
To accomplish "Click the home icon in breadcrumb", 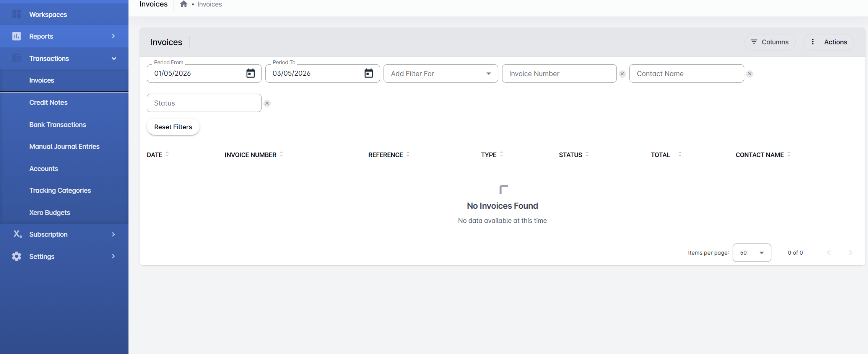I will [x=184, y=4].
